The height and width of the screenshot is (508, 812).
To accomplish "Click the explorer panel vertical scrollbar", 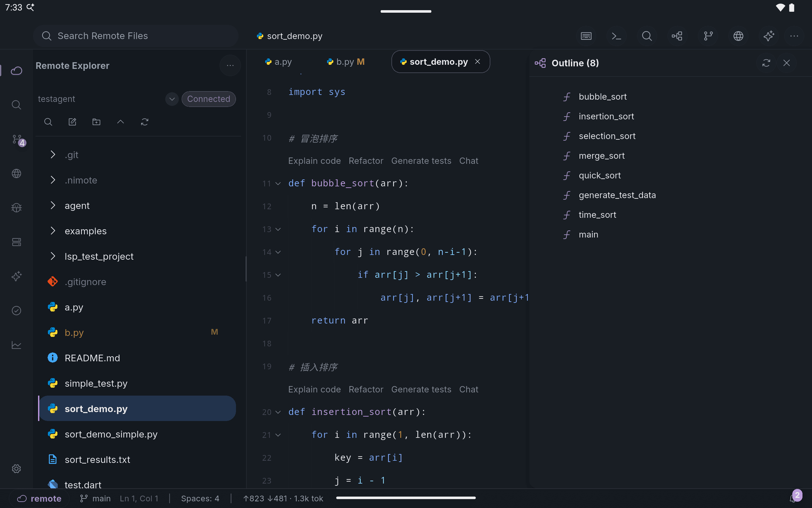I will [246, 269].
